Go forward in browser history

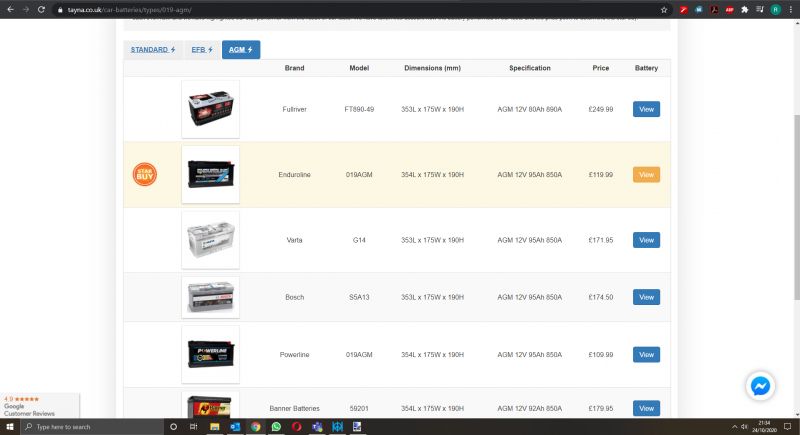click(x=26, y=10)
